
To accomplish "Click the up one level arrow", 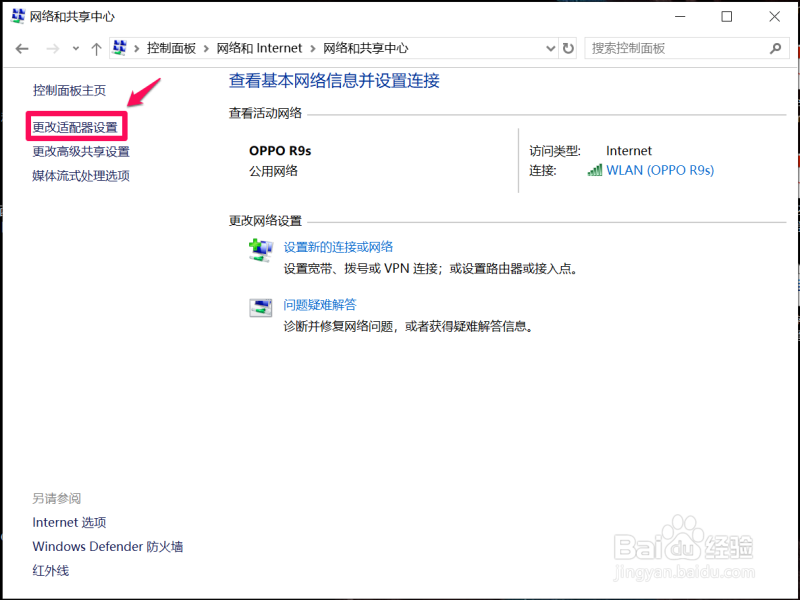I will coord(96,48).
